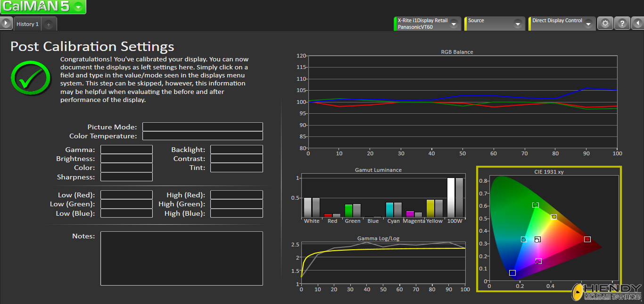The image size is (644, 304).
Task: Click the RGB Balance chart
Action: (x=462, y=101)
